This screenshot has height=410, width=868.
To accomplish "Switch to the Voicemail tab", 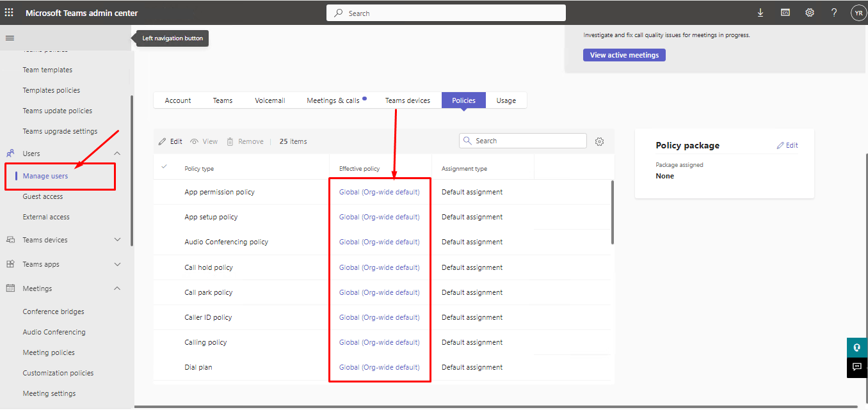I will 270,100.
